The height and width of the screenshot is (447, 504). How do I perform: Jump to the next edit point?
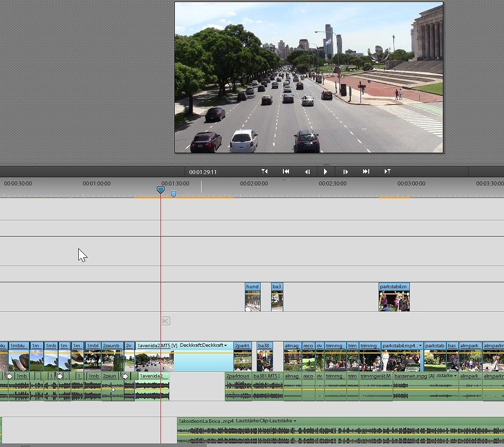pyautogui.click(x=388, y=172)
